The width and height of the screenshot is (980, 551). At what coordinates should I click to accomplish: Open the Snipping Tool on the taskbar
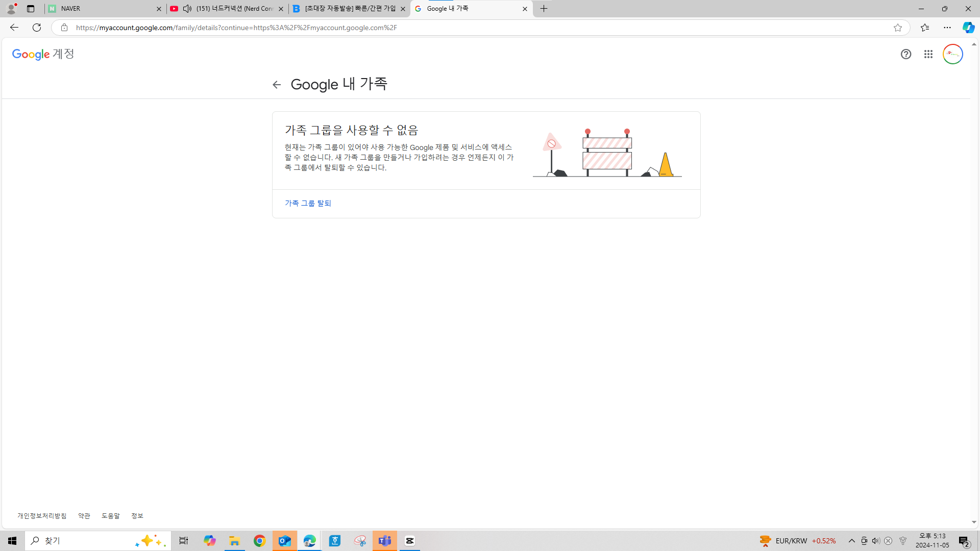pos(360,541)
